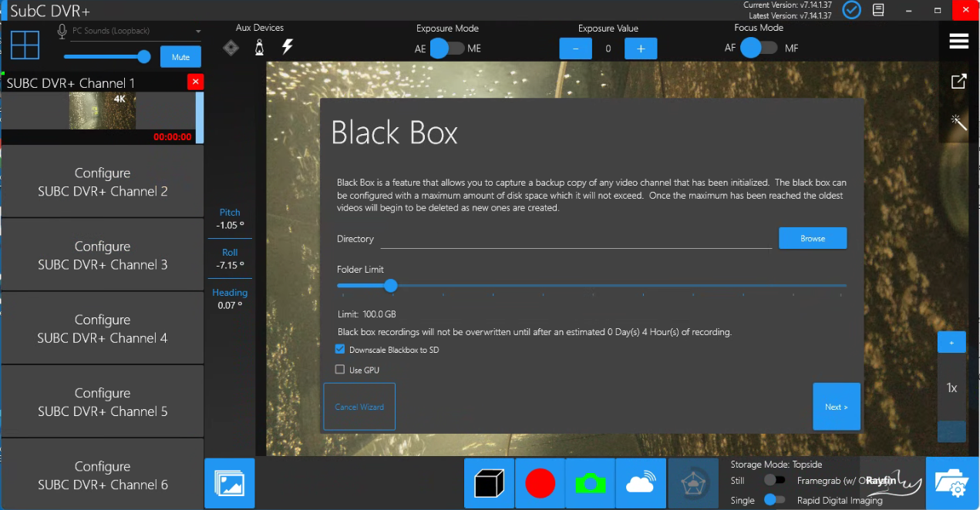Toggle the strobe lightning bolt icon
Viewport: 980px width, 510px height.
tap(288, 47)
